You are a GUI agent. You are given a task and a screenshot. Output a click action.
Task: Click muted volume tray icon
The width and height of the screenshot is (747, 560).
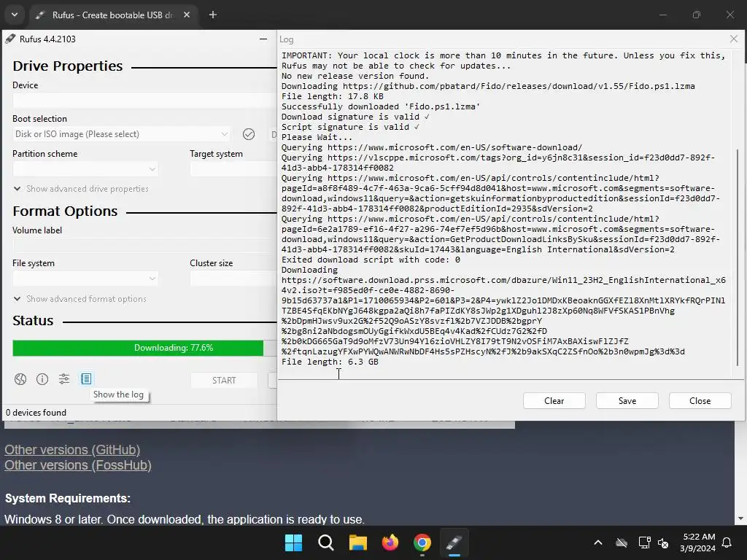coord(662,542)
